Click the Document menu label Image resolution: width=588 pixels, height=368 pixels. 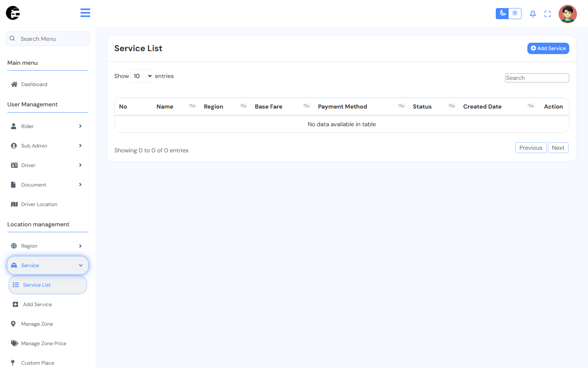(34, 185)
